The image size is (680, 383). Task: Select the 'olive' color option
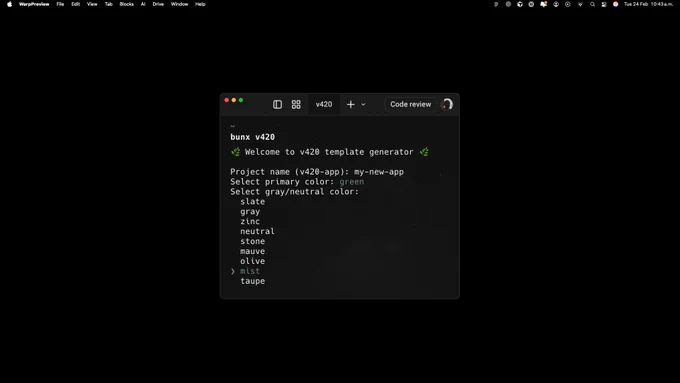(x=252, y=262)
